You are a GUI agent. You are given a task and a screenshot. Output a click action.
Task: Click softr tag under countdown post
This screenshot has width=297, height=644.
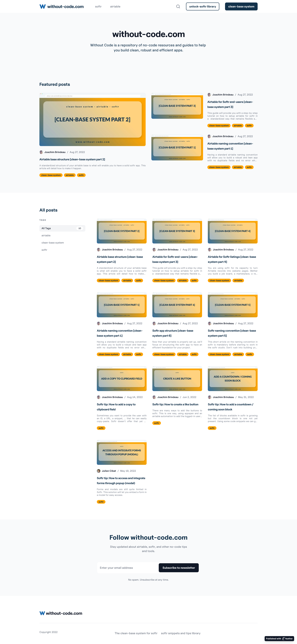pyautogui.click(x=212, y=428)
